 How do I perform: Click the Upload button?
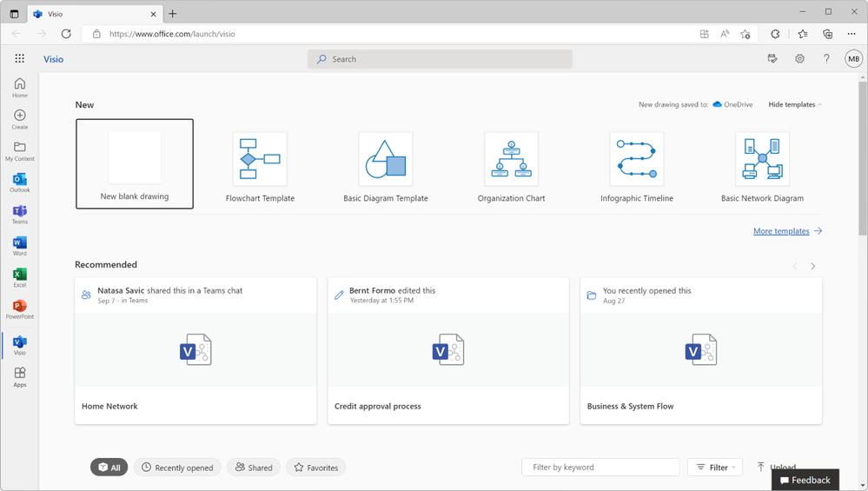776,468
